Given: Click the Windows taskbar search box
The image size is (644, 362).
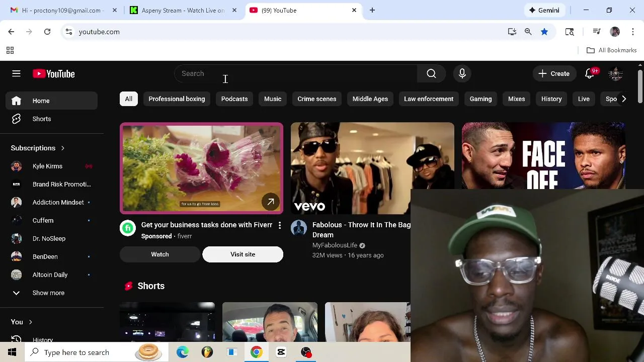Looking at the screenshot, I should click(x=97, y=352).
